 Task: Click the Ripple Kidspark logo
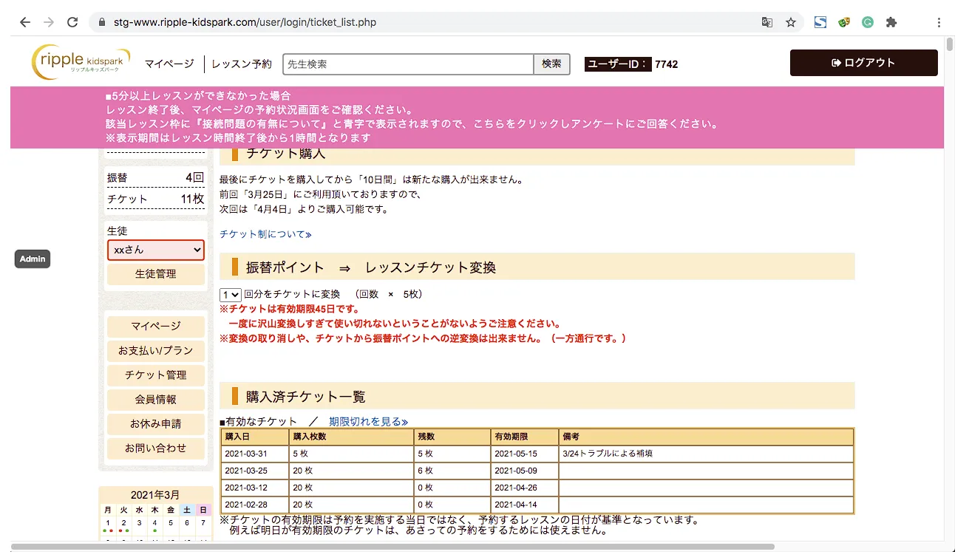[81, 63]
